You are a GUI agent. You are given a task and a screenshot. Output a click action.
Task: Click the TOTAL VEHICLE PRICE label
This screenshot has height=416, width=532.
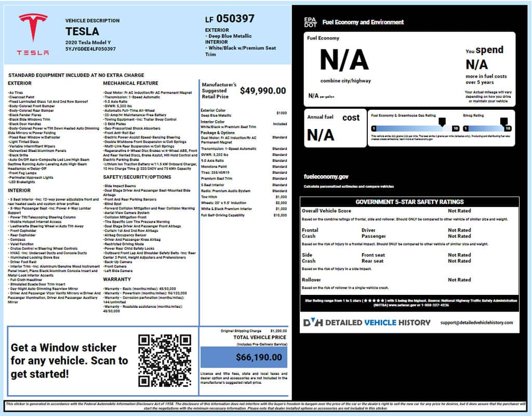[260, 337]
